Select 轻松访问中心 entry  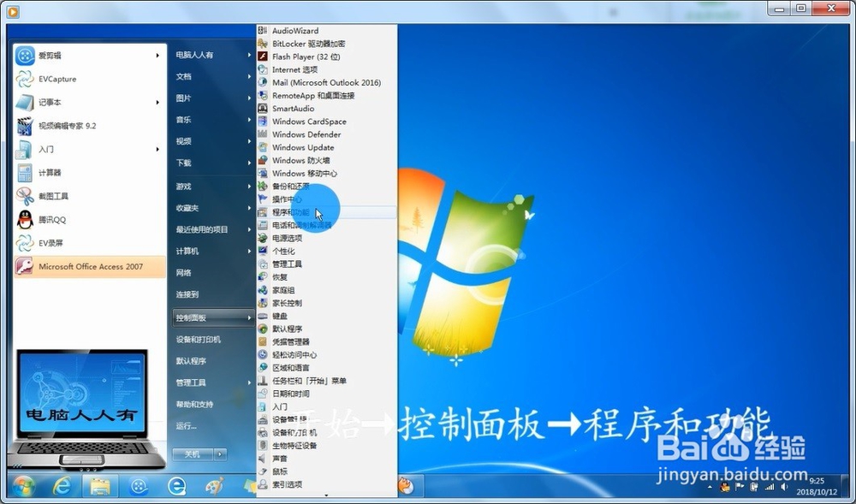point(326,355)
